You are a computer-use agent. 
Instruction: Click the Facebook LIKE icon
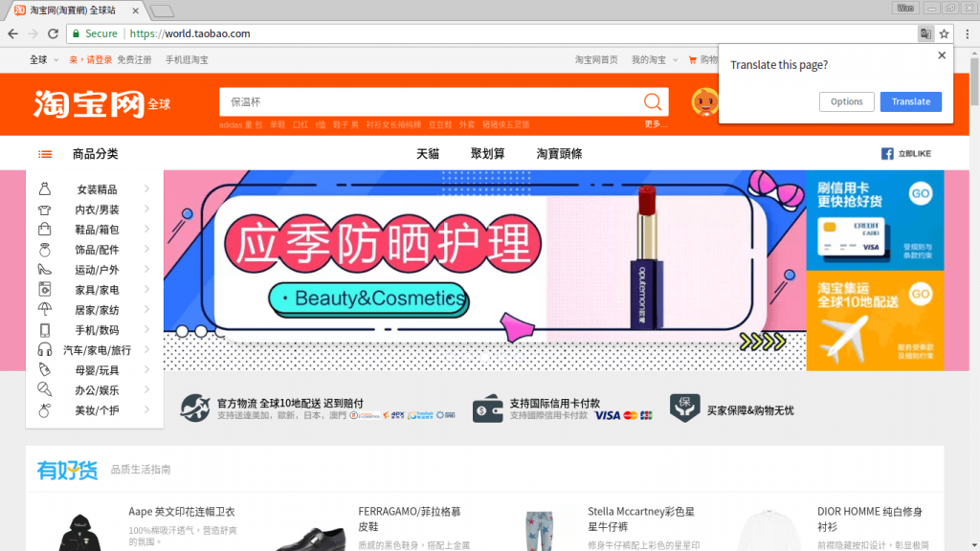pyautogui.click(x=887, y=154)
